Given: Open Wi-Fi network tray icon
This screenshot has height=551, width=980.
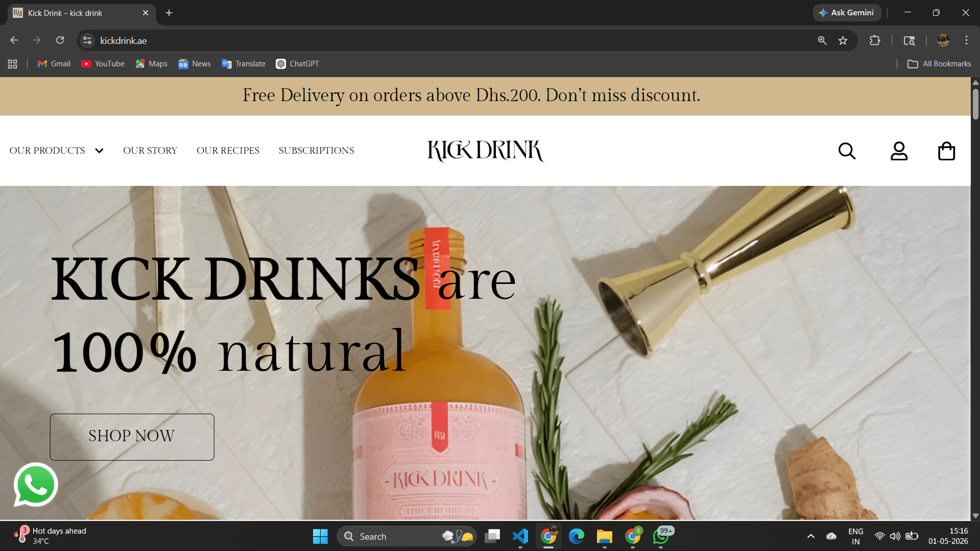Looking at the screenshot, I should [x=879, y=536].
